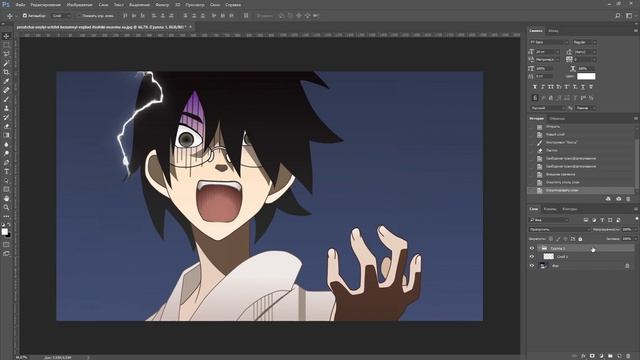Toggle visibility of Фон background layer
The image size is (640, 360).
(532, 266)
